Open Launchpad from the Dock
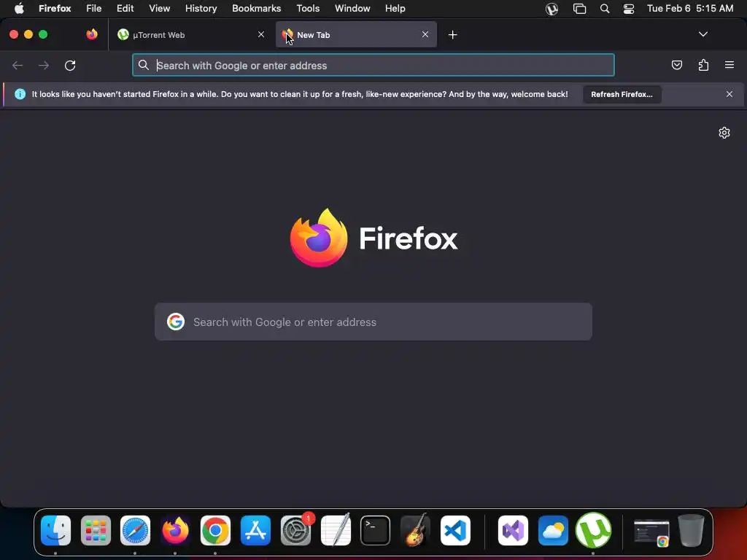Image resolution: width=747 pixels, height=560 pixels. (x=96, y=530)
